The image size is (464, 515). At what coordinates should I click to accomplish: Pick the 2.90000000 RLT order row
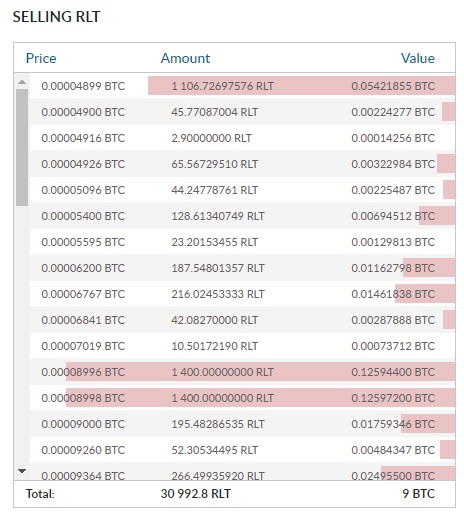coord(243,138)
